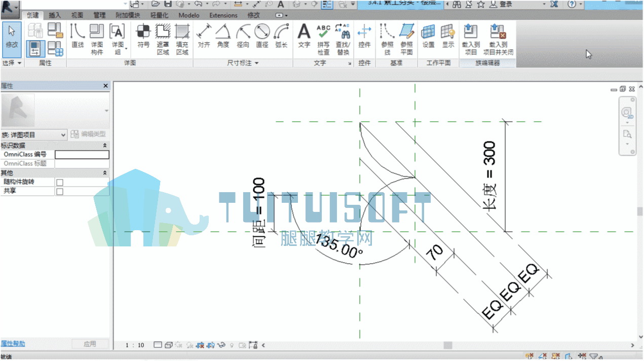Draw a 参照线 (Reference Line)
The image size is (644, 361).
(x=387, y=39)
